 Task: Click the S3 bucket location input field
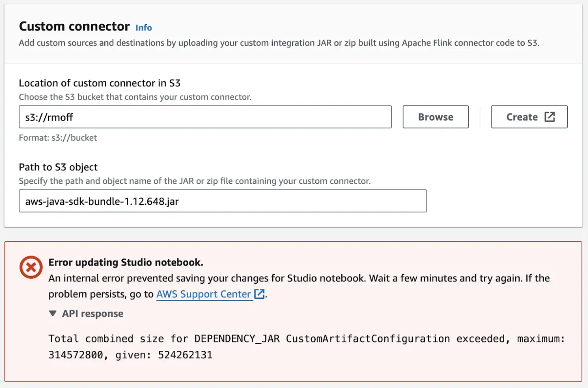pyautogui.click(x=205, y=117)
